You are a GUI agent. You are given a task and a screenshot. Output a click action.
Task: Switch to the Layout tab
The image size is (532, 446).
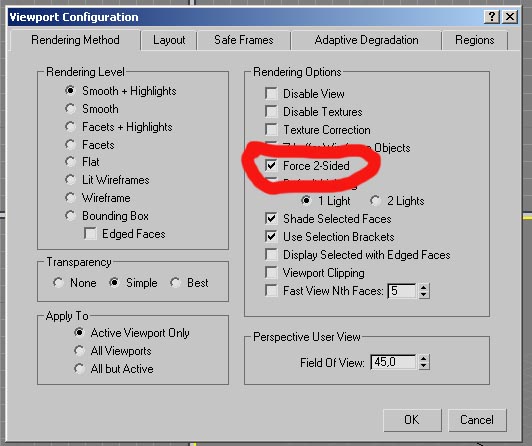point(169,40)
